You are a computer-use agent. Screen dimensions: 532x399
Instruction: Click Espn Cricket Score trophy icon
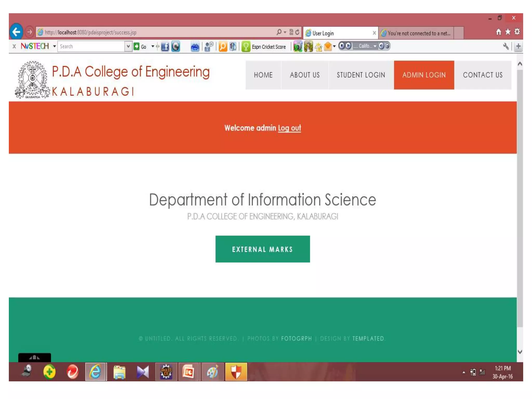click(x=245, y=47)
